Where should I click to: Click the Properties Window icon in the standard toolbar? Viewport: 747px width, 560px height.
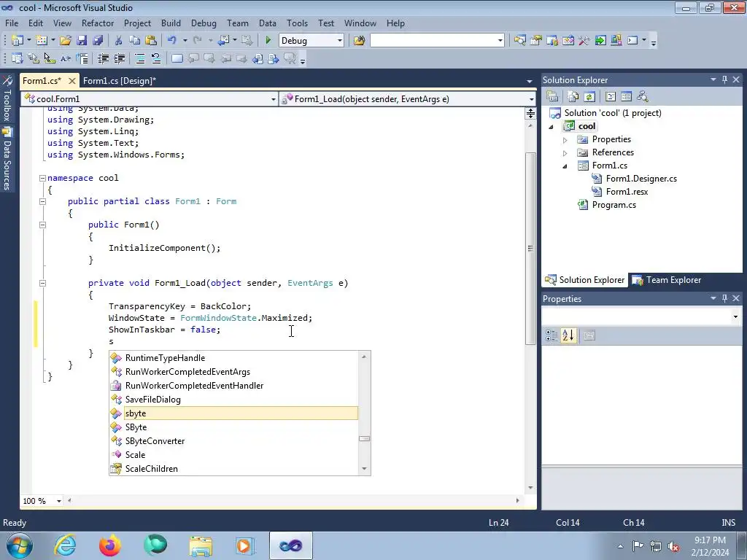click(536, 41)
